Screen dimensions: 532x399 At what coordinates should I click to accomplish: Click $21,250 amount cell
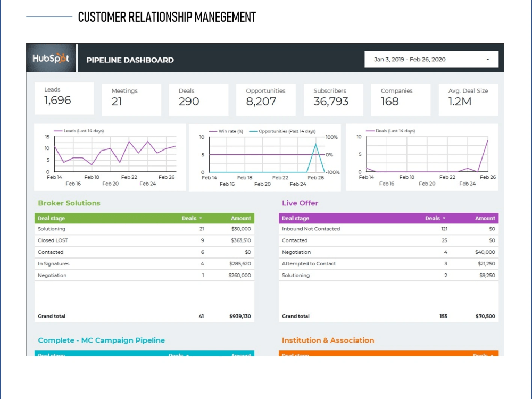click(487, 264)
